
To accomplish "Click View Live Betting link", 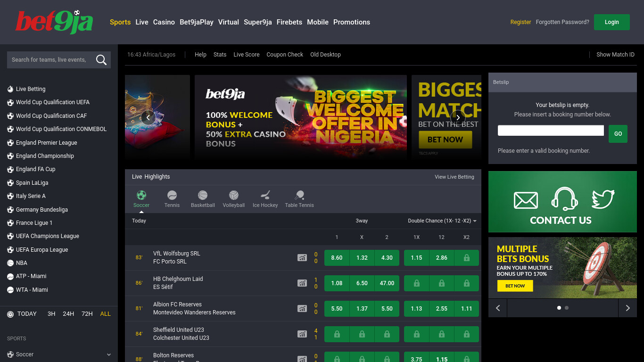I will [454, 177].
